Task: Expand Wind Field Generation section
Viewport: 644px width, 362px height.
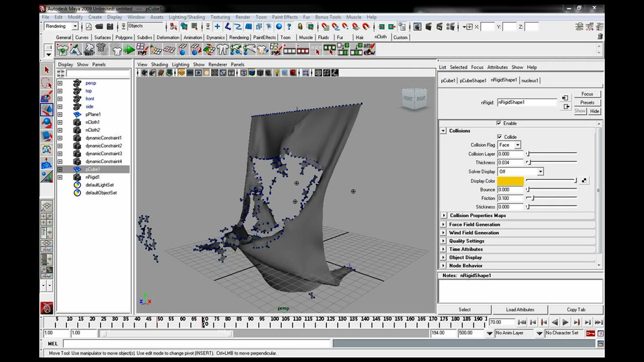Action: [443, 233]
